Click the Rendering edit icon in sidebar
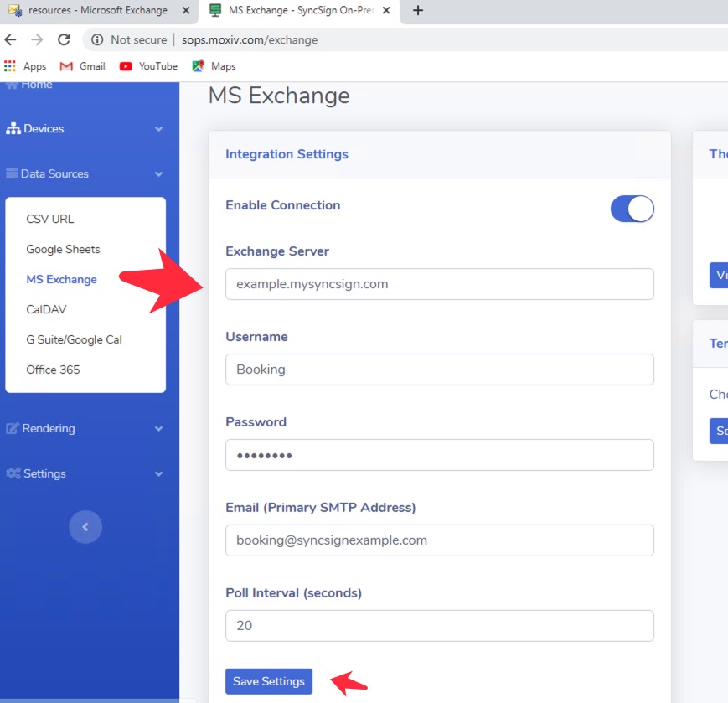Viewport: 728px width, 703px height. [13, 428]
